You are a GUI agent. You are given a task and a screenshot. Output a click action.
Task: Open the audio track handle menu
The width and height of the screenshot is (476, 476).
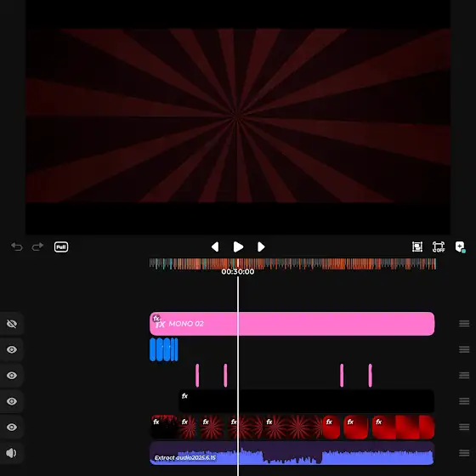coord(464,453)
